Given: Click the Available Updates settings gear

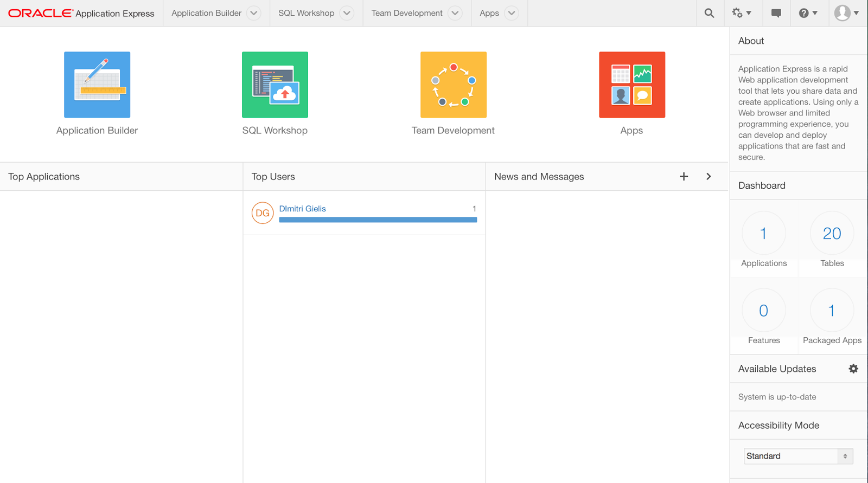Looking at the screenshot, I should (853, 369).
